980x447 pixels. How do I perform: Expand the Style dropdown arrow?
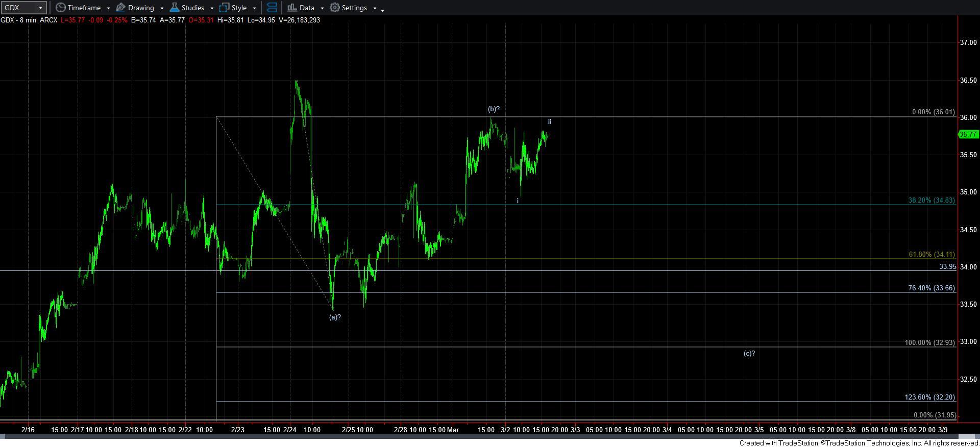[254, 8]
